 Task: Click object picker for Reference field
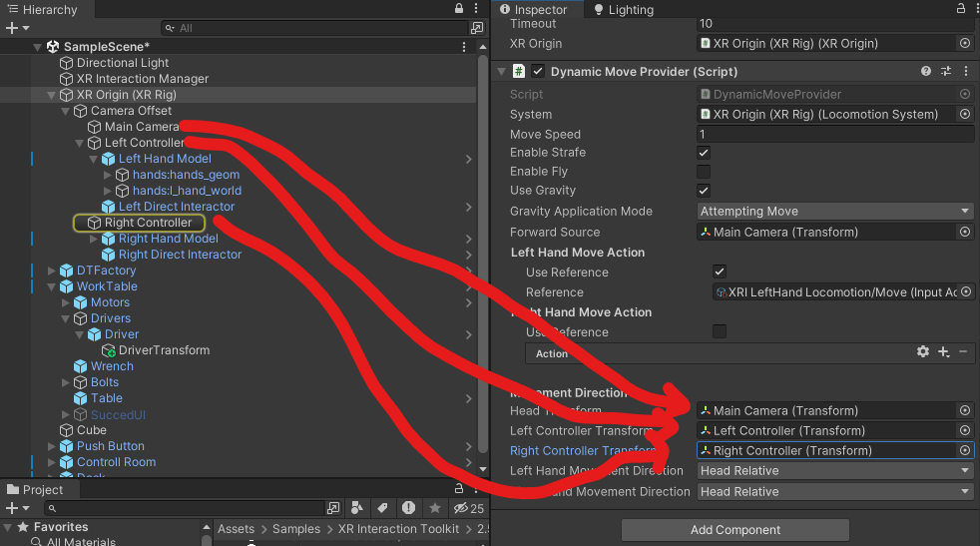[x=966, y=292]
